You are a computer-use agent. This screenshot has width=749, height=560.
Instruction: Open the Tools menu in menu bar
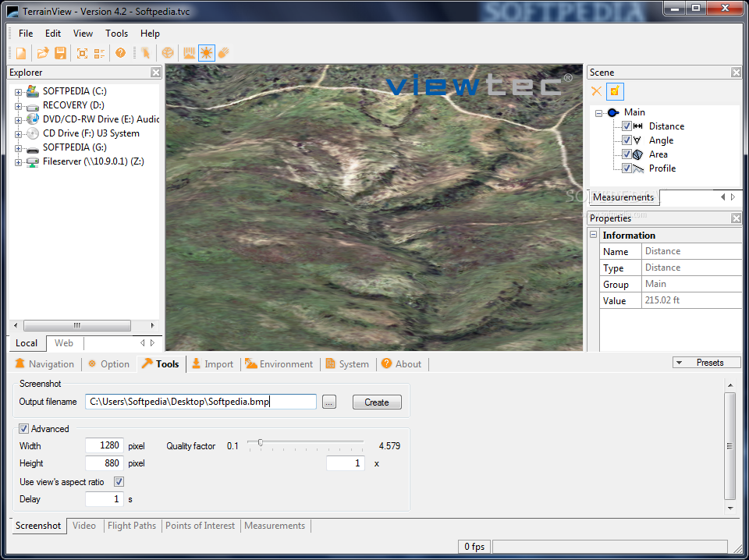(116, 34)
